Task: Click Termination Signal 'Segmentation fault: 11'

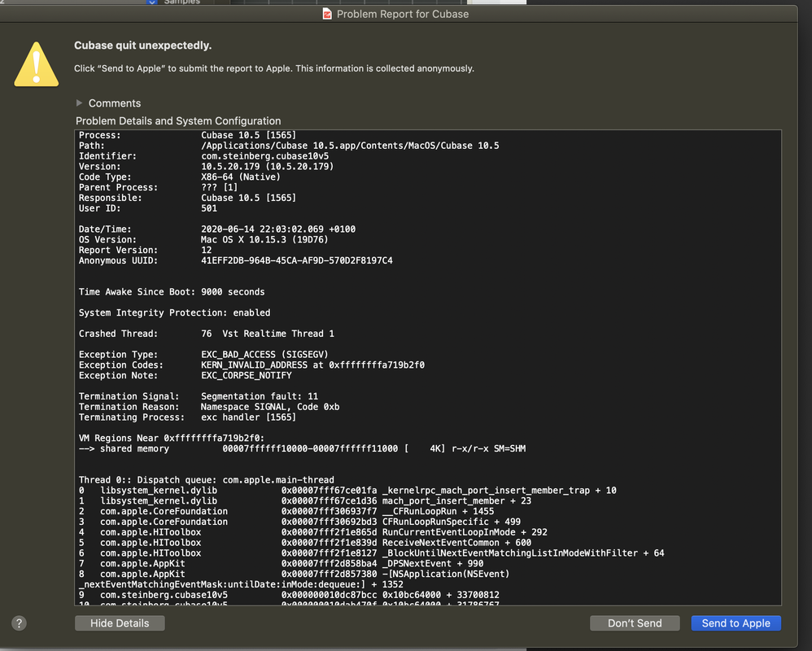Action: pos(260,396)
